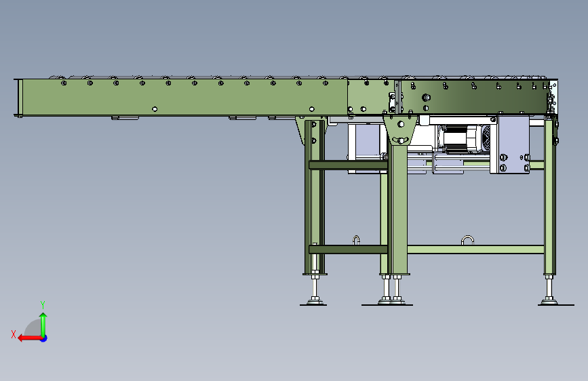
Task: Select the dark shaded right conveyor side panel
Action: [x=474, y=97]
